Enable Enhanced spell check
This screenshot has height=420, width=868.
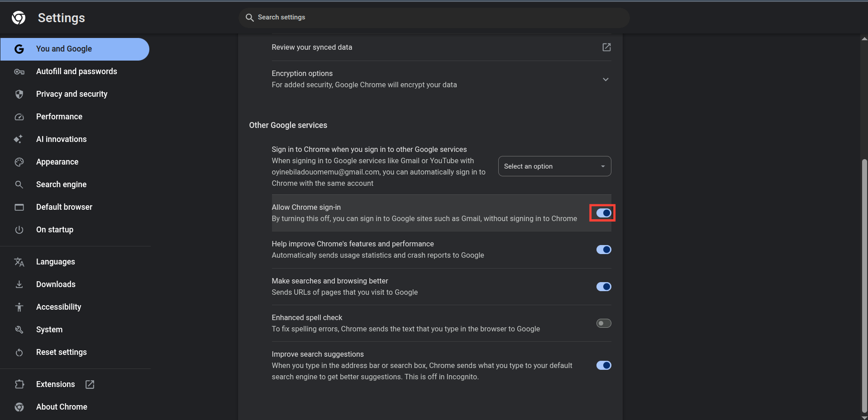coord(603,323)
